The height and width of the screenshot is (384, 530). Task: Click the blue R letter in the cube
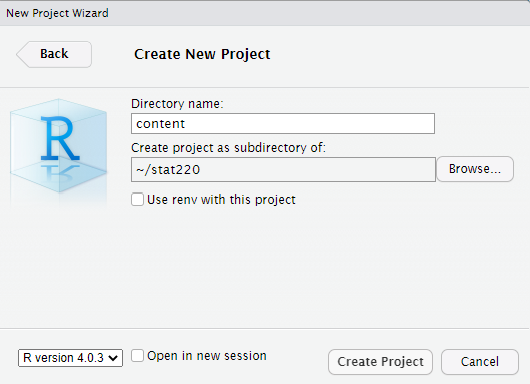tap(60, 138)
